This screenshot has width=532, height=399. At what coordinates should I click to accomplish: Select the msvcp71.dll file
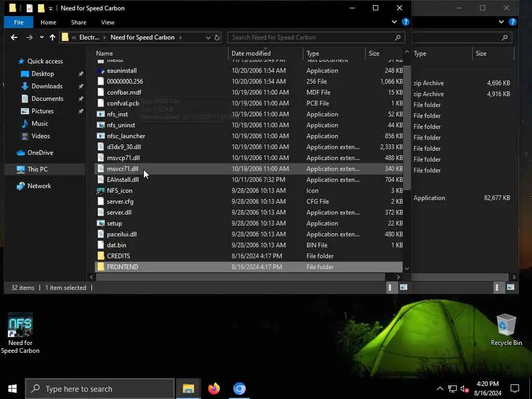(123, 158)
